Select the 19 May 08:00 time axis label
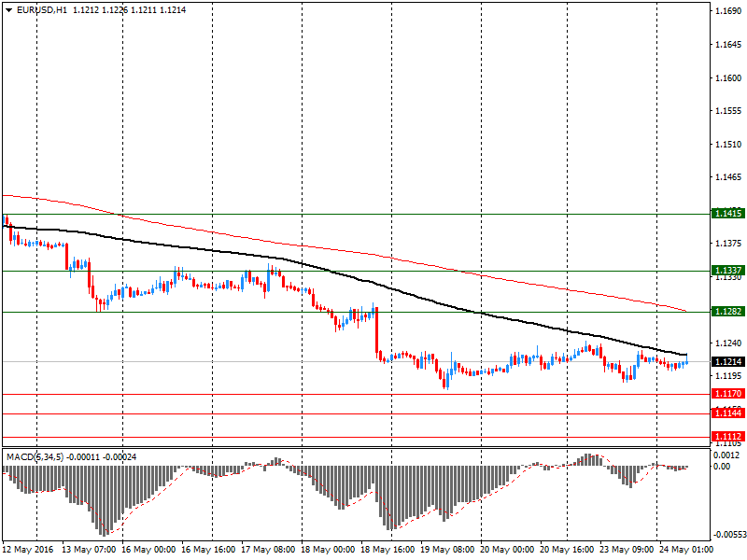This screenshot has width=747, height=560. click(447, 550)
